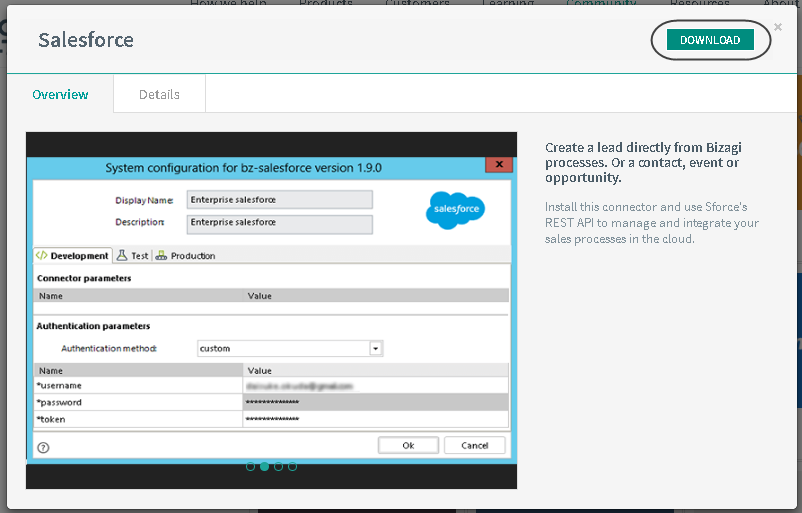Screen dimensions: 802x513
Task: Open the Production environment tab
Action: [185, 255]
